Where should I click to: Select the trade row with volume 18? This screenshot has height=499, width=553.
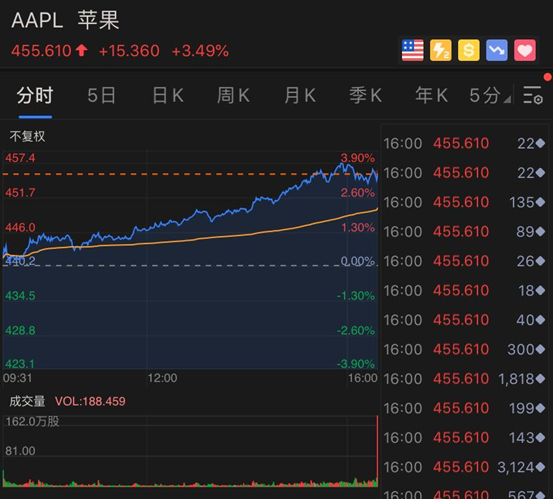(x=464, y=291)
